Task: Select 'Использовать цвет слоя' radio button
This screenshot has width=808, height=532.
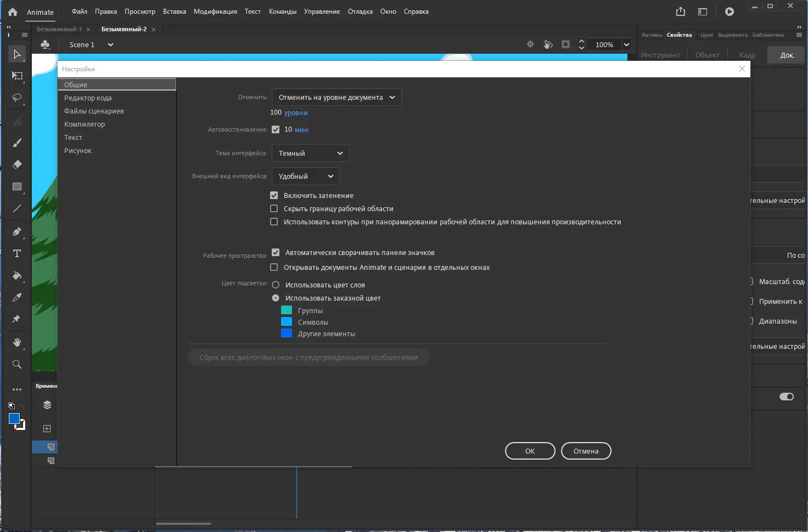Action: point(276,285)
